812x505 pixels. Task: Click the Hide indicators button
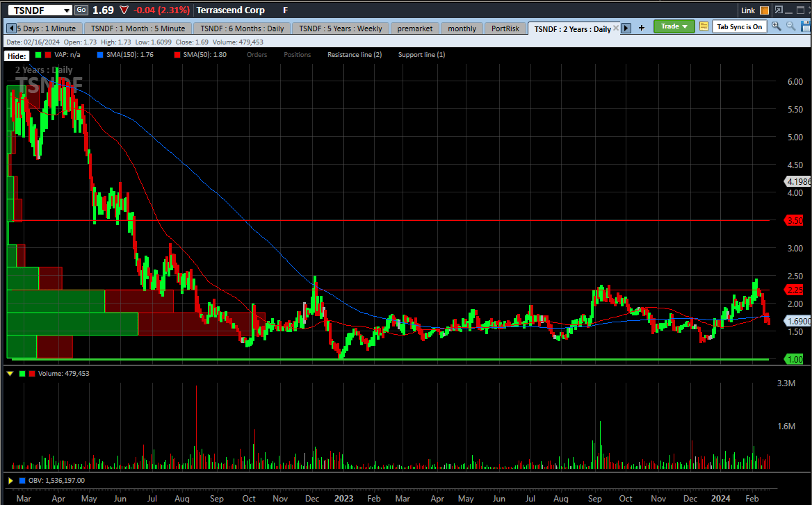[16, 56]
